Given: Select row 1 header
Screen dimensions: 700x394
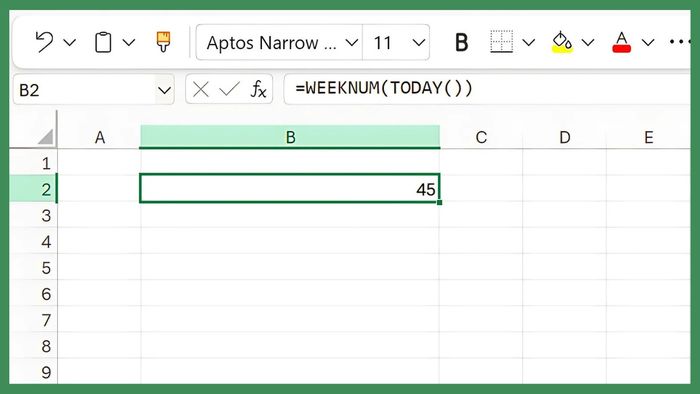Looking at the screenshot, I should coord(33,163).
